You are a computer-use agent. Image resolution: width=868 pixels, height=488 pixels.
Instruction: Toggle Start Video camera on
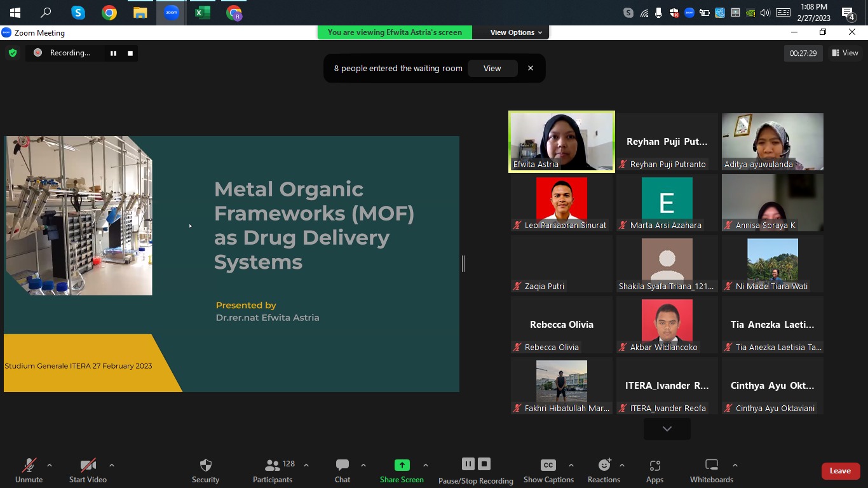tap(88, 466)
